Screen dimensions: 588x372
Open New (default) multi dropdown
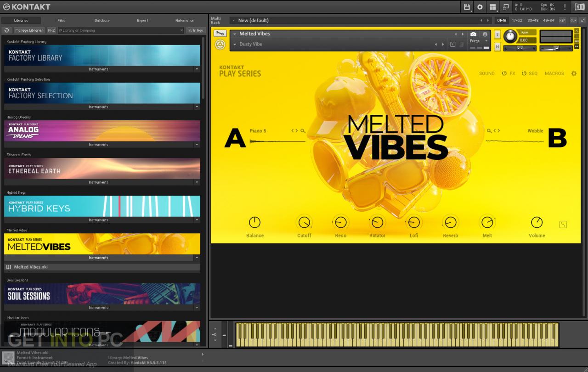[233, 20]
